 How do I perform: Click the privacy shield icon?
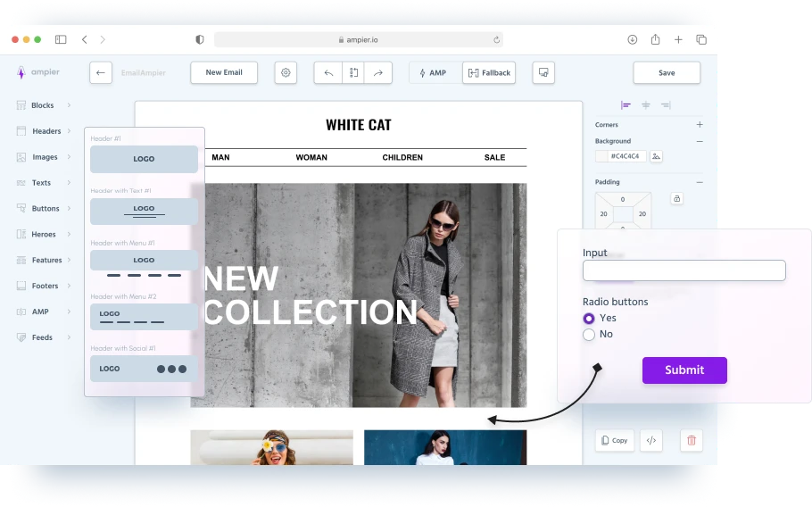pos(199,39)
